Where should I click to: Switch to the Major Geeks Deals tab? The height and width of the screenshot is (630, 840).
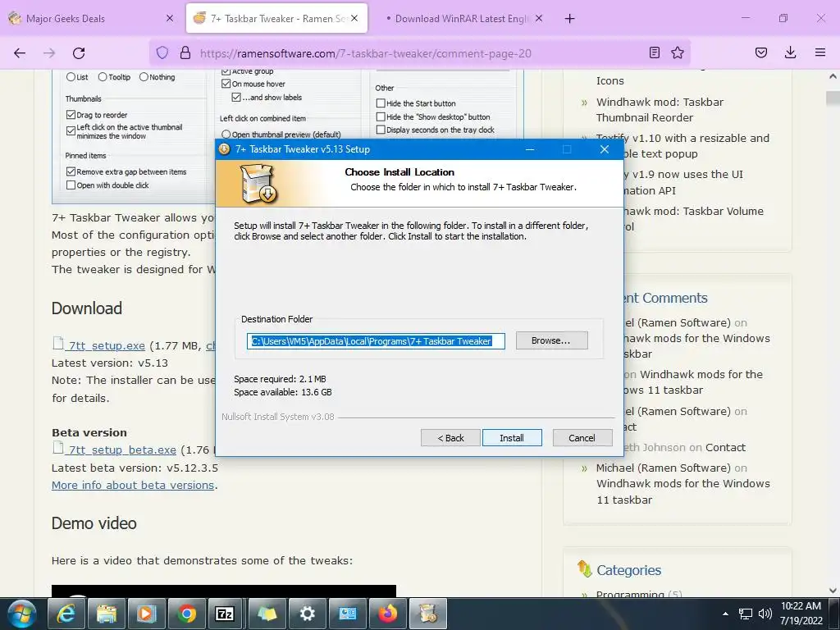(x=92, y=18)
